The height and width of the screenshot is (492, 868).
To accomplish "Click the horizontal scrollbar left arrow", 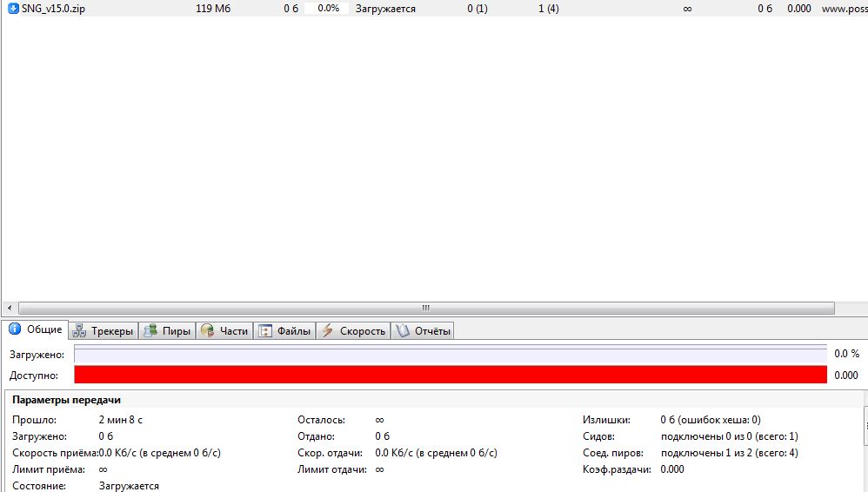I will (10, 308).
